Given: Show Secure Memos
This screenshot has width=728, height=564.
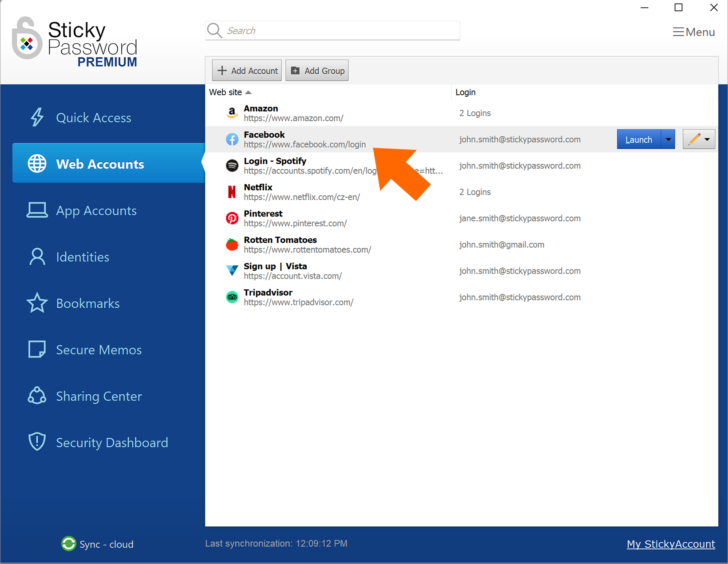Looking at the screenshot, I should tap(99, 350).
